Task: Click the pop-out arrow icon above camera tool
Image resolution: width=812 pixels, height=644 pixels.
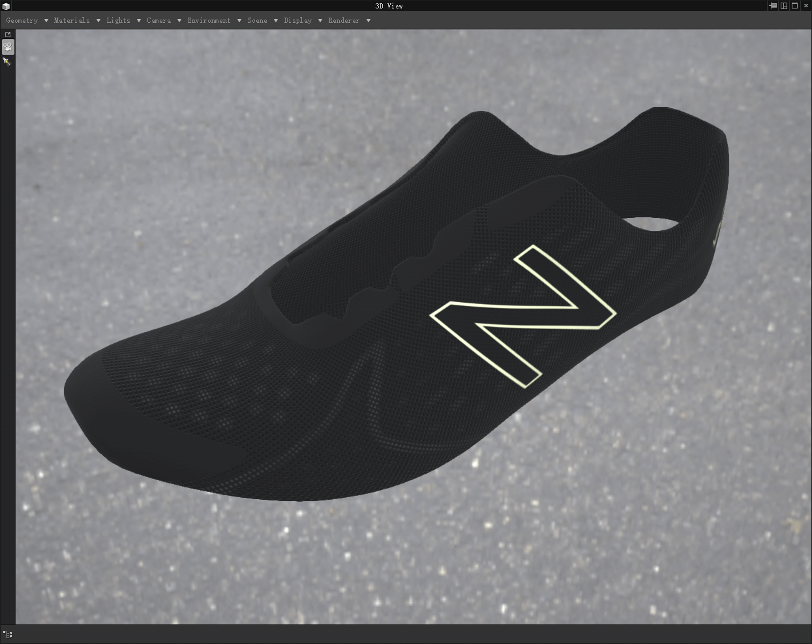Action: 8,35
